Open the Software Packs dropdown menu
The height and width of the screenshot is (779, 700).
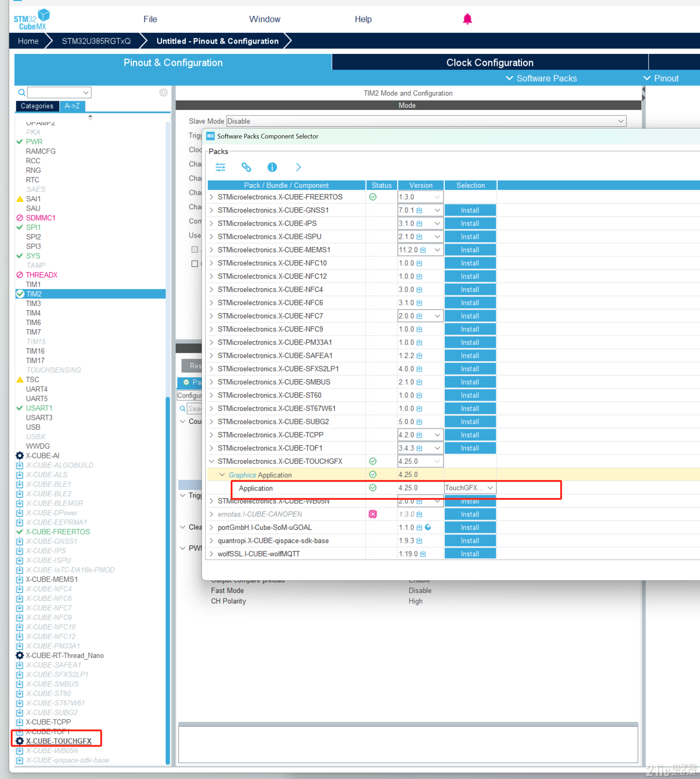(541, 79)
